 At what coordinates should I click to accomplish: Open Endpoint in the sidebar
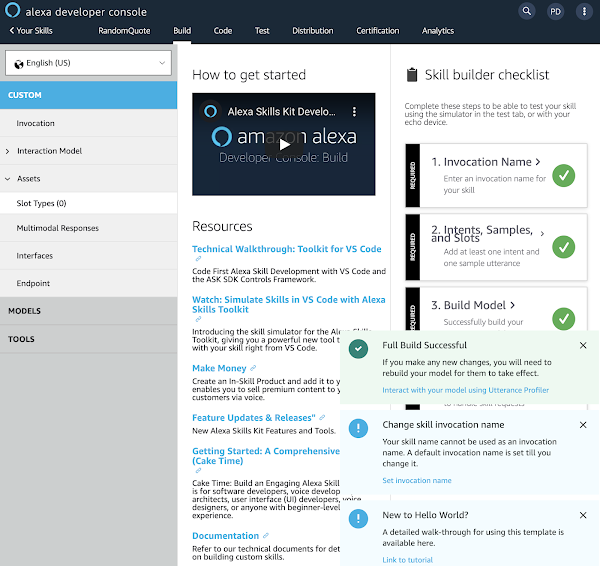pos(88,283)
